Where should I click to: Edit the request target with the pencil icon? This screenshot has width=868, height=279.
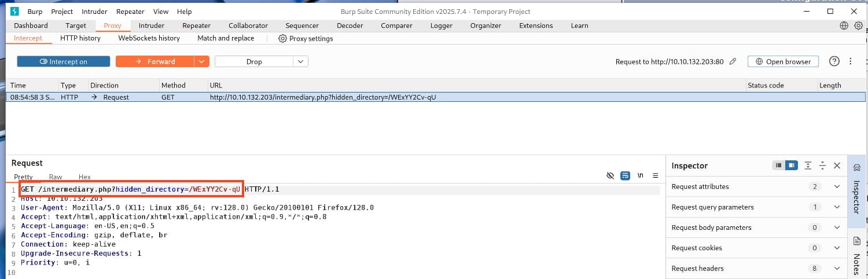coord(733,61)
